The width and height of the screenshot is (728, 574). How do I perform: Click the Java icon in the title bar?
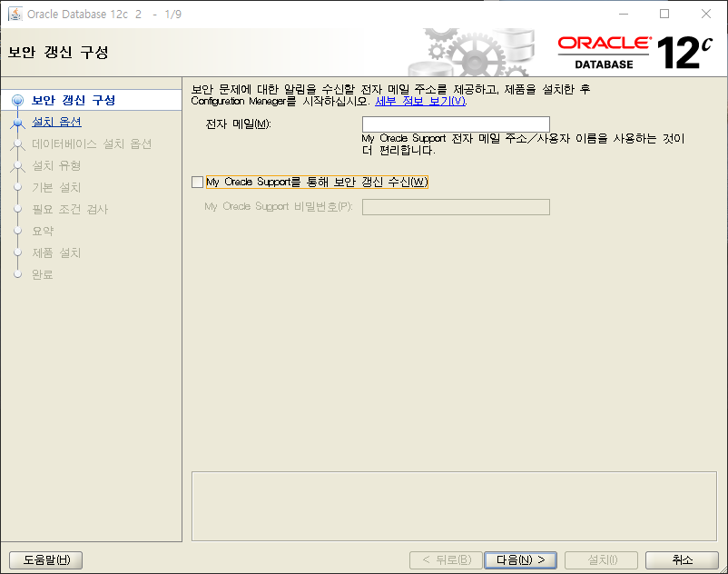pos(15,14)
